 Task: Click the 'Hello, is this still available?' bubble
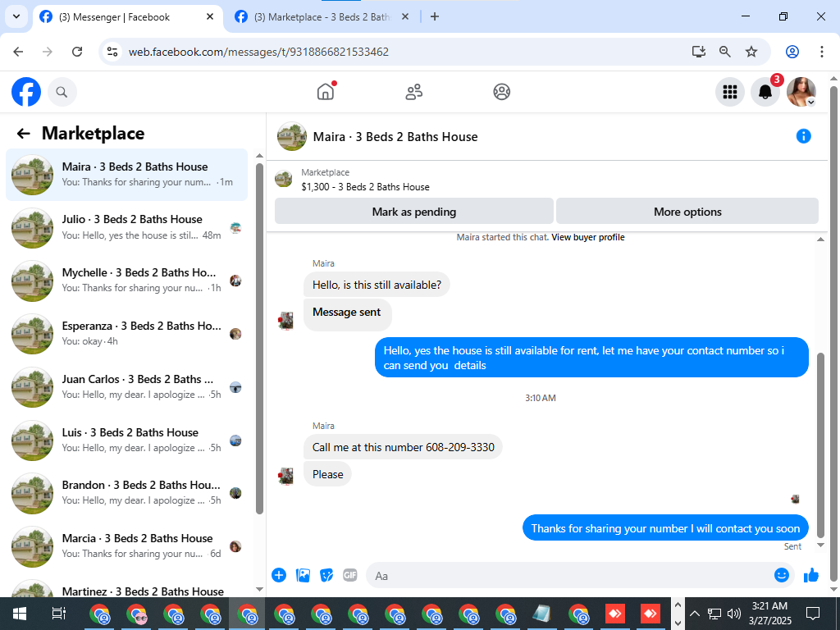coord(377,285)
